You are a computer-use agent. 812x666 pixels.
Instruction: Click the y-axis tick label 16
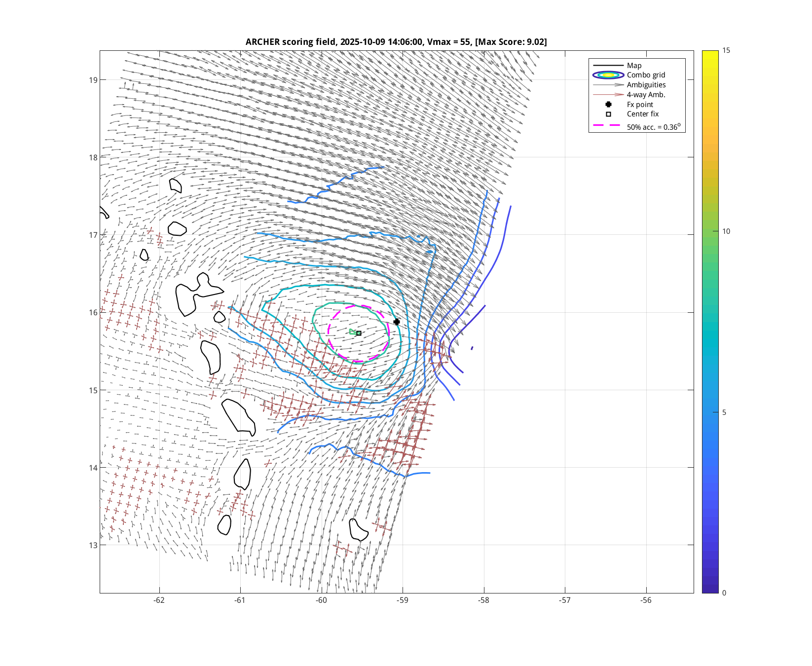(93, 312)
